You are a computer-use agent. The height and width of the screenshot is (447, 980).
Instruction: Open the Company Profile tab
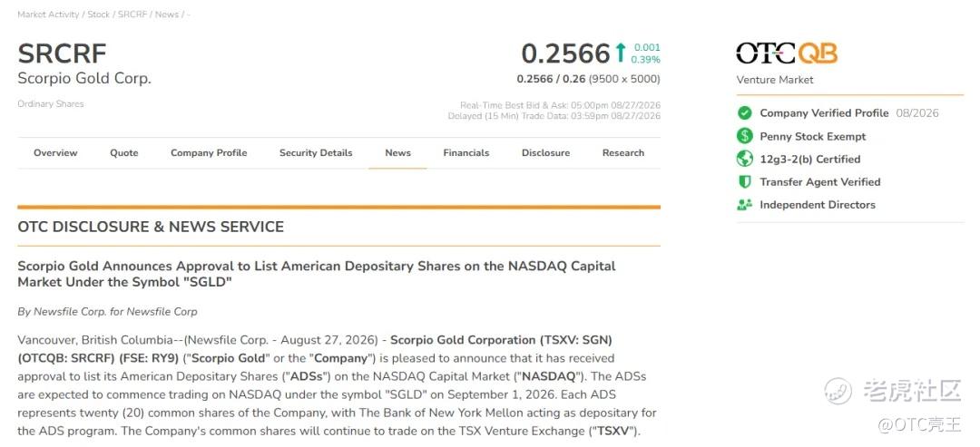[209, 153]
